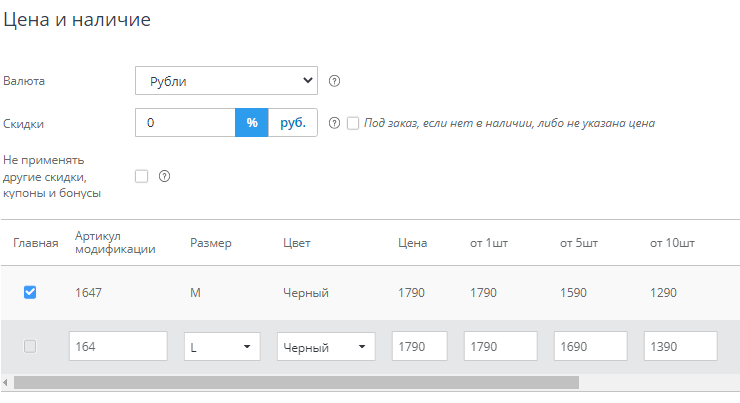Viewport: 740px width, 403px height.
Task: Click the 'от 1шт' price input field
Action: pos(501,347)
